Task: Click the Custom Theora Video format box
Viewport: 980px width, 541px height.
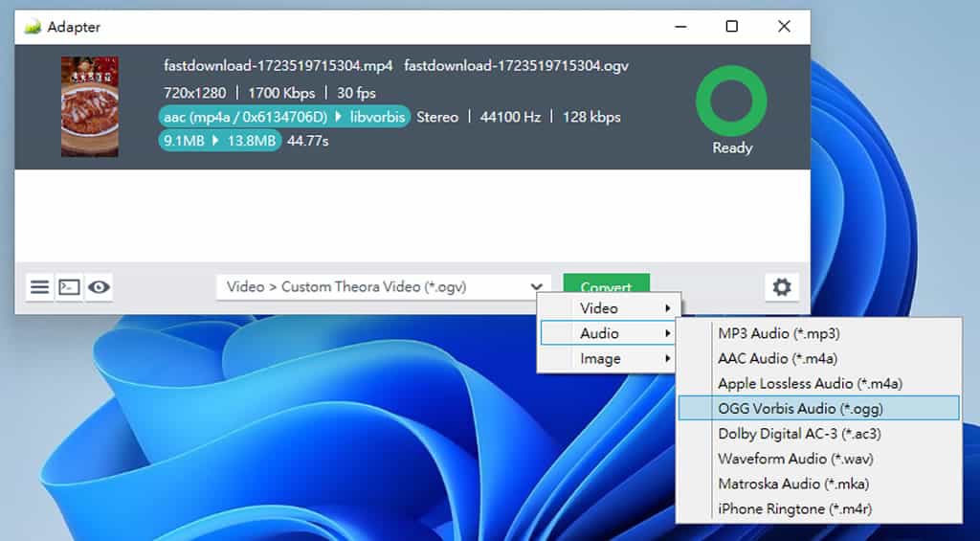Action: click(384, 287)
